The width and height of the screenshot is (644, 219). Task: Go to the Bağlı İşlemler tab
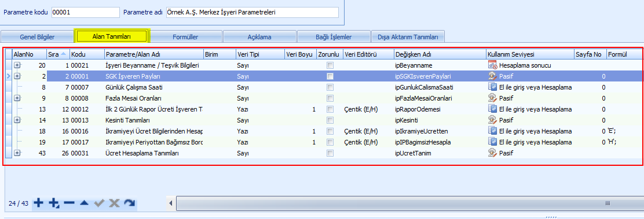(333, 36)
